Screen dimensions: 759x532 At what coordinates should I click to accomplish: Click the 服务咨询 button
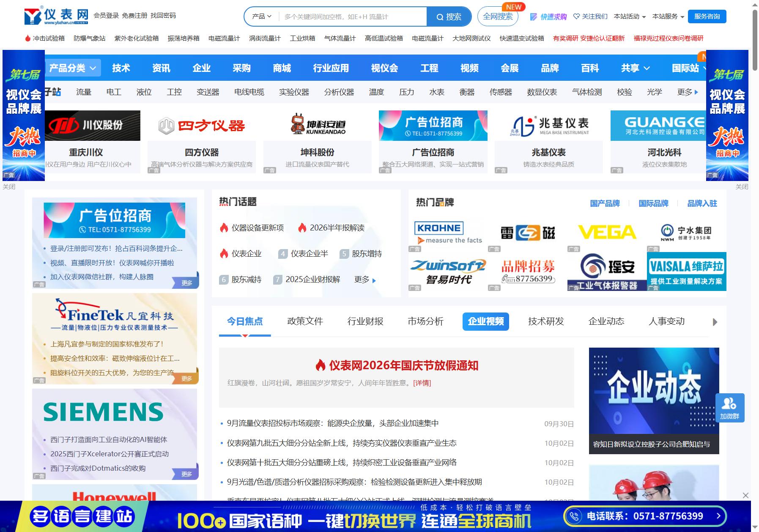pyautogui.click(x=707, y=16)
